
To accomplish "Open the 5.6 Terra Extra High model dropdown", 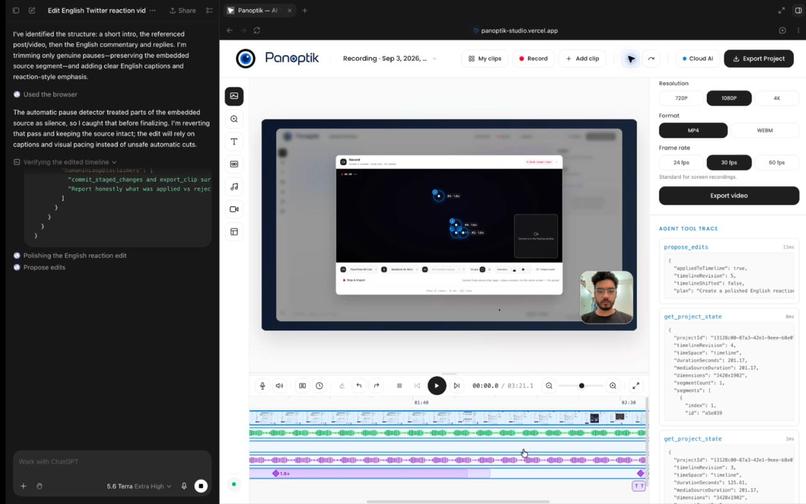I will click(x=139, y=486).
